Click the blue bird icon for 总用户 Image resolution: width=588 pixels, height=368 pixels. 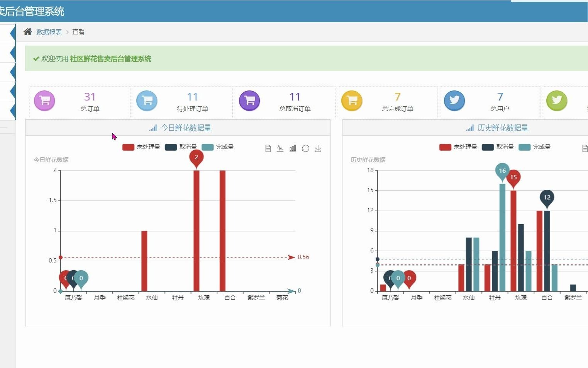tap(454, 101)
